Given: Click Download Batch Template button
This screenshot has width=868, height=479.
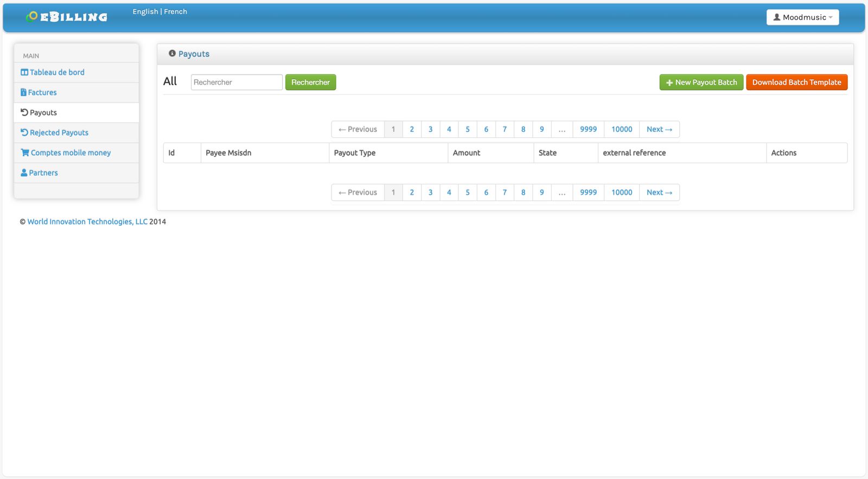Looking at the screenshot, I should tap(797, 82).
